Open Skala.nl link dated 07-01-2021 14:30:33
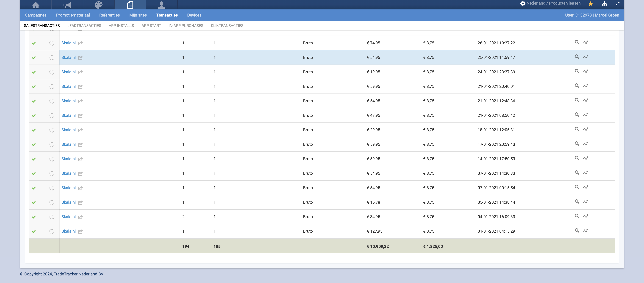644x283 pixels. pos(69,173)
